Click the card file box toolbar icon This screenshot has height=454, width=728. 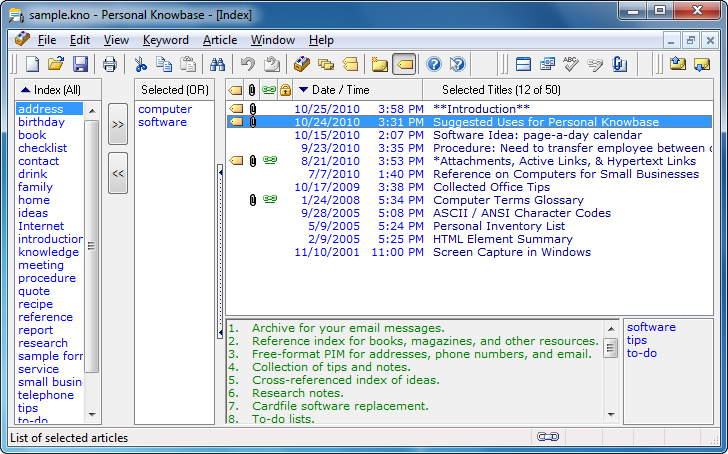tap(302, 64)
